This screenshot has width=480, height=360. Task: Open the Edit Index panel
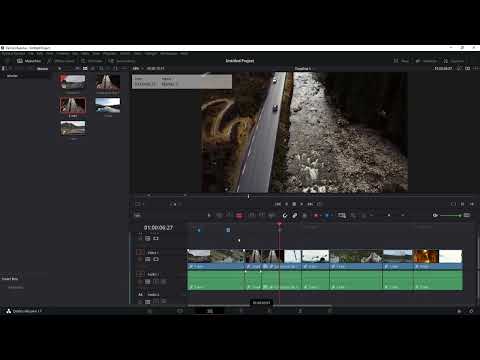[91, 61]
